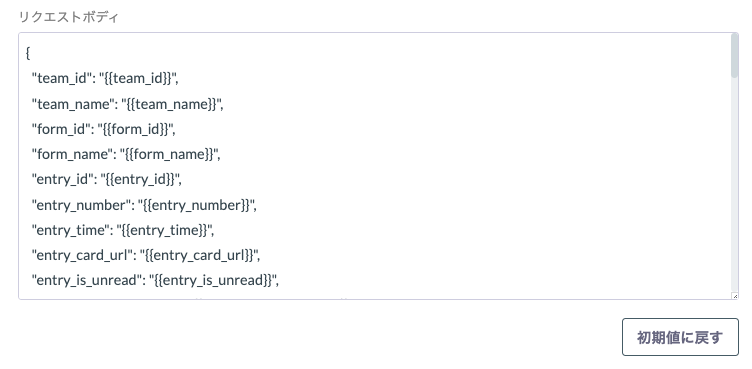Screen dimensions: 752x369
Task: Click the "form_name" line in request body
Action: [x=126, y=155]
